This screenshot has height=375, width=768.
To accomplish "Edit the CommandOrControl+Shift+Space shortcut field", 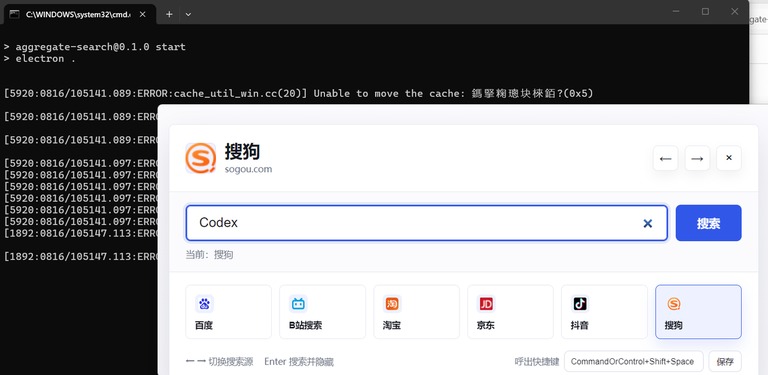I will click(634, 362).
